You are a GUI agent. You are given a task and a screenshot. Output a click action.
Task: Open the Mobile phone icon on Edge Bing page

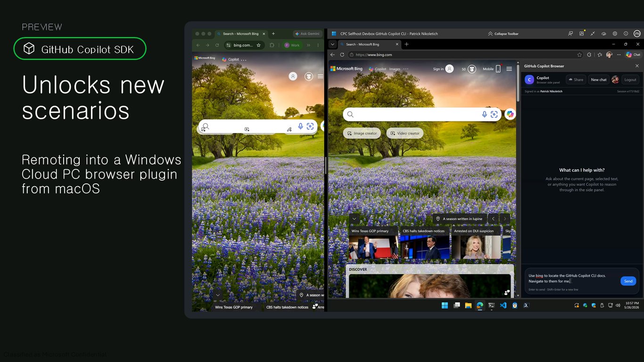(498, 69)
